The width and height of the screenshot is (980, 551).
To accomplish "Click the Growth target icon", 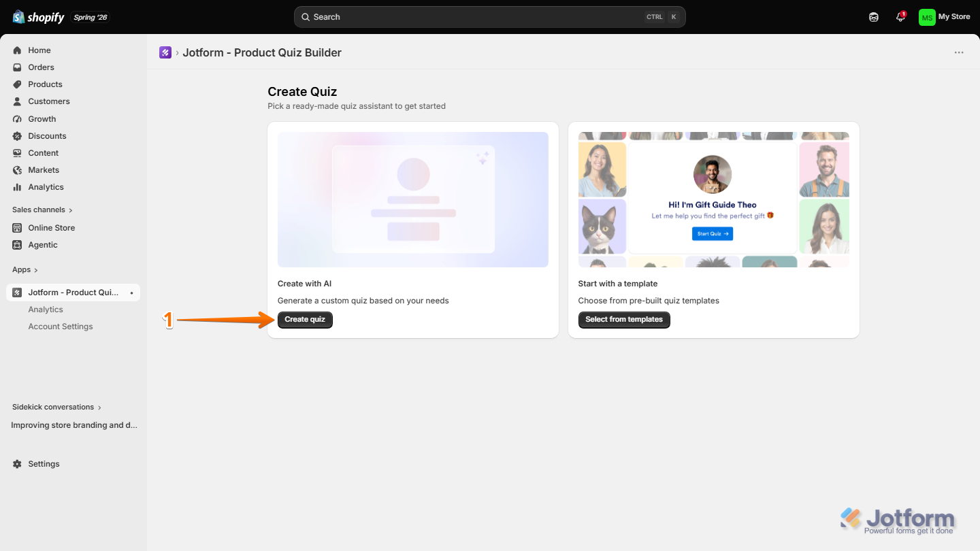I will [18, 119].
